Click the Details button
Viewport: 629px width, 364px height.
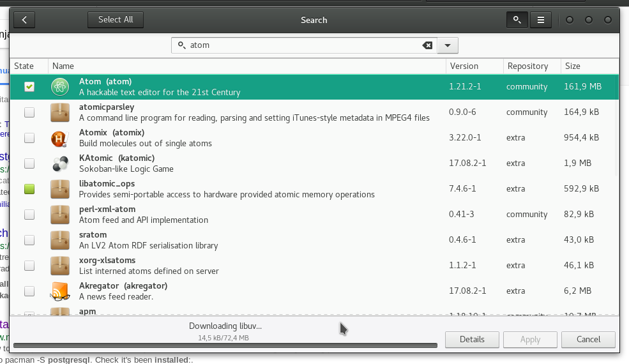pyautogui.click(x=472, y=339)
